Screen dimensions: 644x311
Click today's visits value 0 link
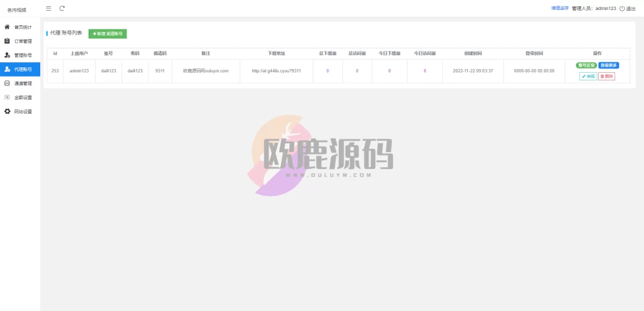coord(425,71)
